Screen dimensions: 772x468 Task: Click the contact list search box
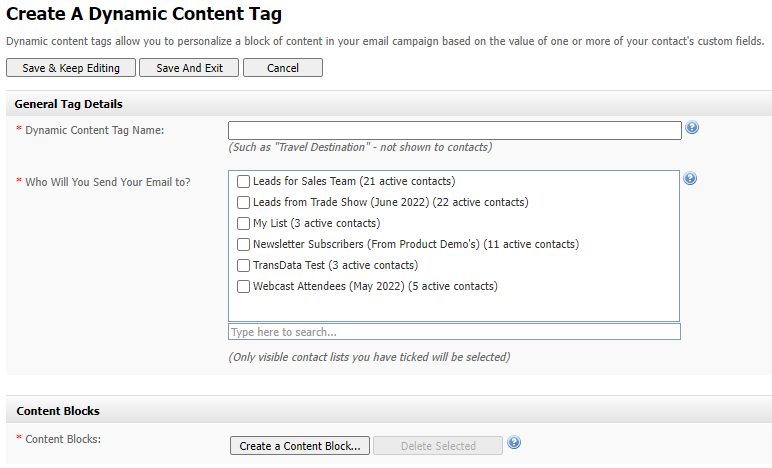[455, 332]
